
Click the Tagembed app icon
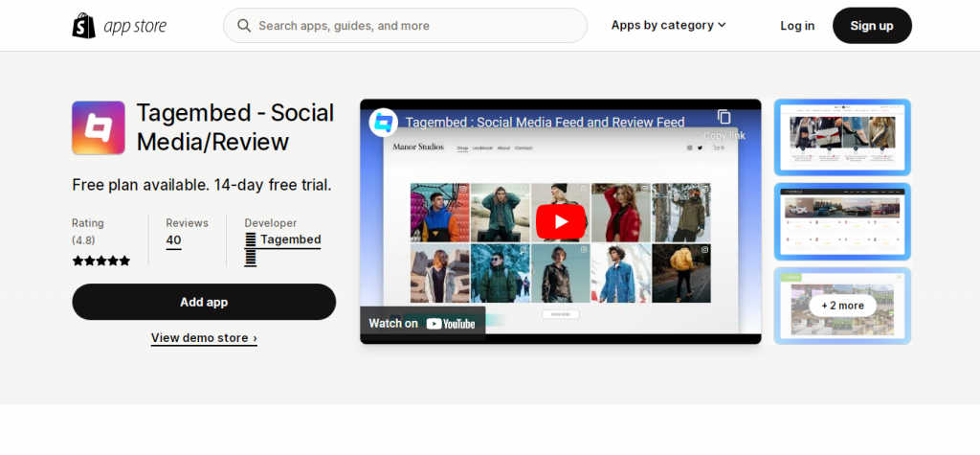pyautogui.click(x=99, y=127)
